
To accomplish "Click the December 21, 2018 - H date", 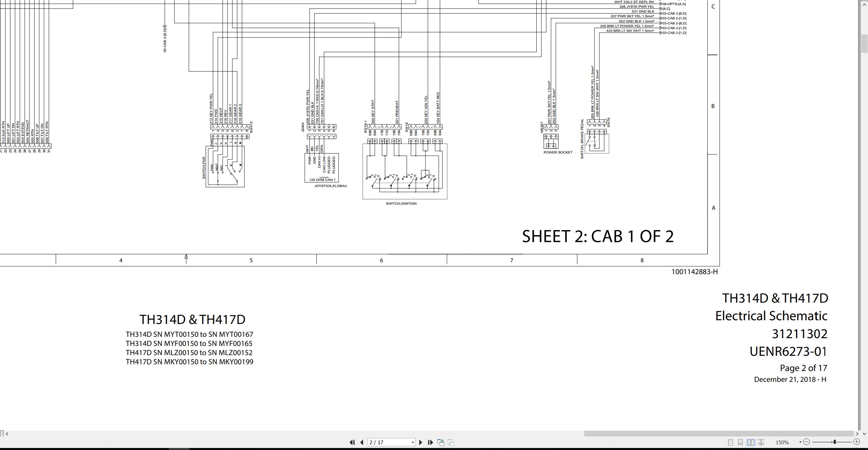I will click(x=790, y=380).
